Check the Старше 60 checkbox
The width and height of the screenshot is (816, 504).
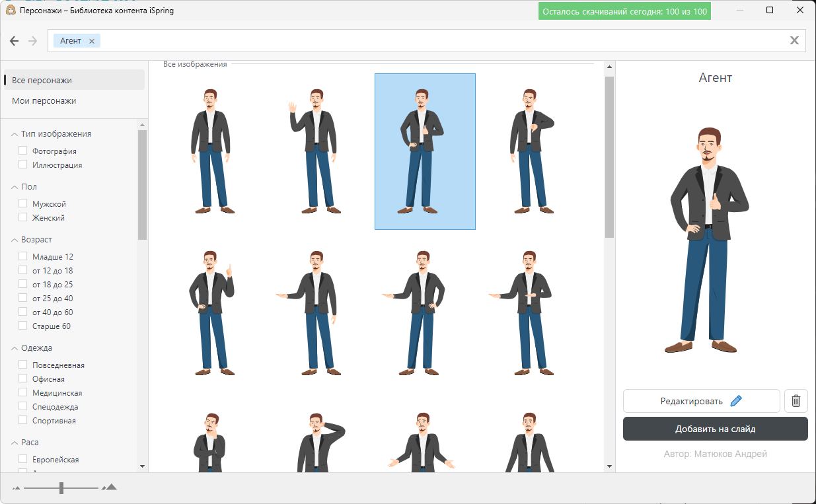click(x=23, y=326)
